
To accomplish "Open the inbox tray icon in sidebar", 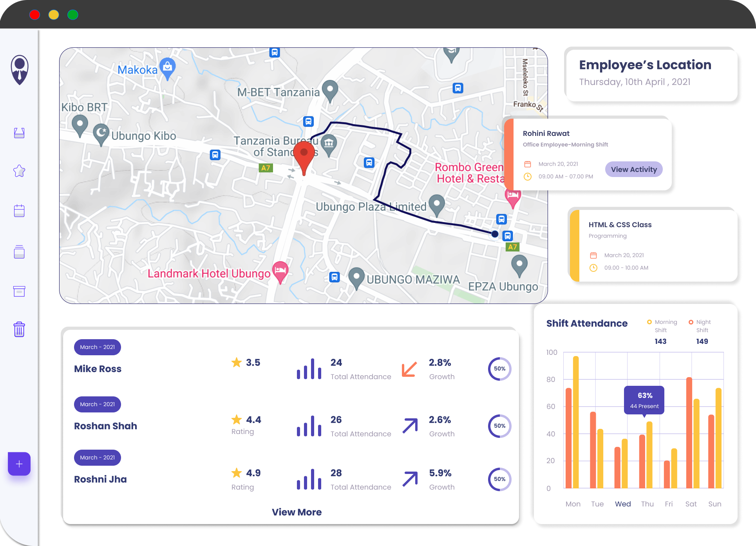I will click(19, 133).
